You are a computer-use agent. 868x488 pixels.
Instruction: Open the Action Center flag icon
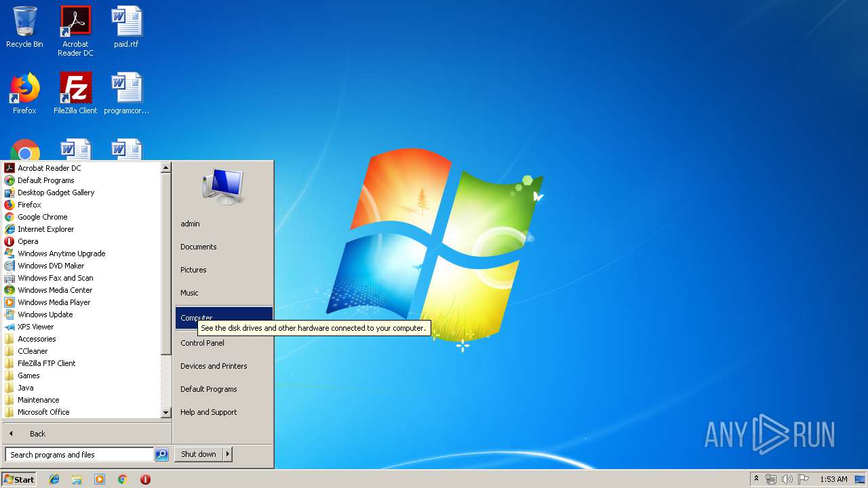[804, 479]
